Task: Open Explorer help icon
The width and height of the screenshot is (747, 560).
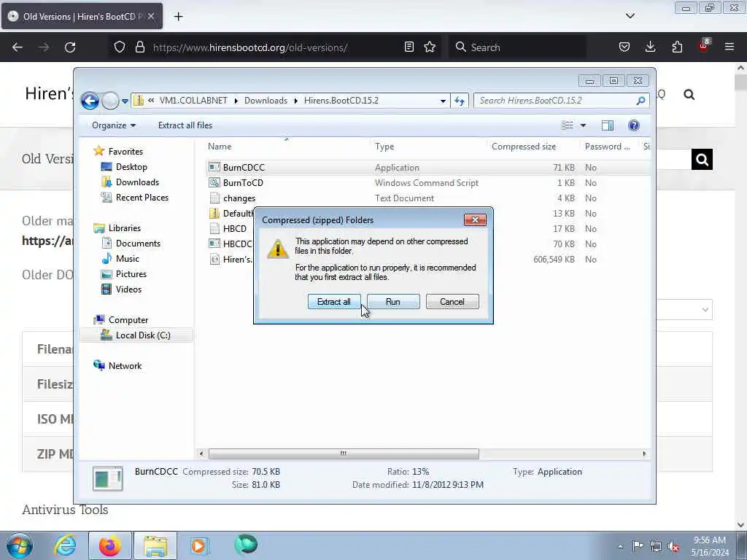Action: point(634,125)
